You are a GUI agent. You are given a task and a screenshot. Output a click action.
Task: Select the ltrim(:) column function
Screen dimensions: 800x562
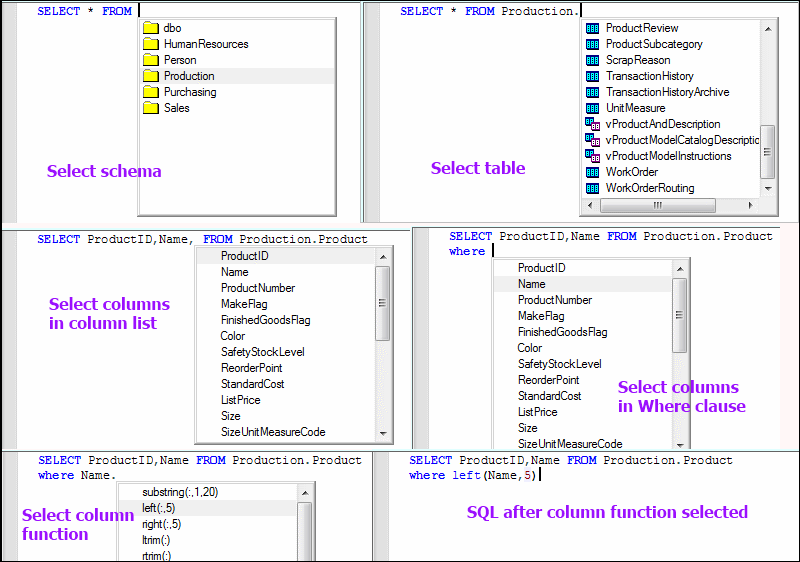click(156, 540)
